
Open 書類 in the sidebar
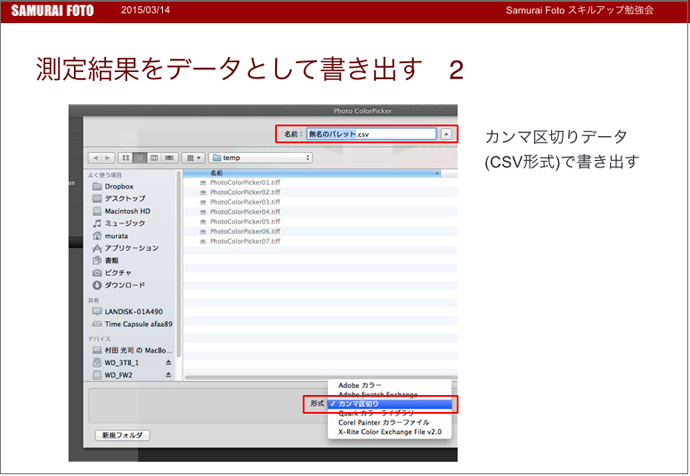pos(106,260)
